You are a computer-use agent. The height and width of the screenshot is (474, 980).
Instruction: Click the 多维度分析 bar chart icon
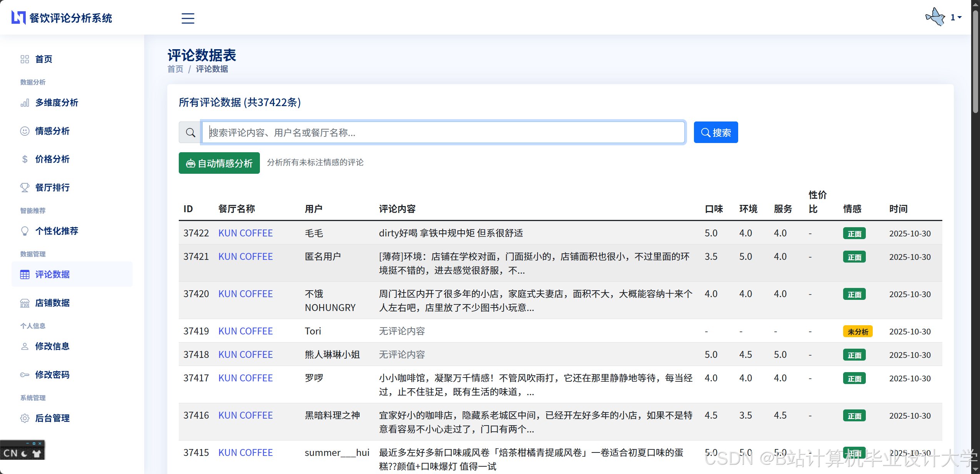point(25,103)
